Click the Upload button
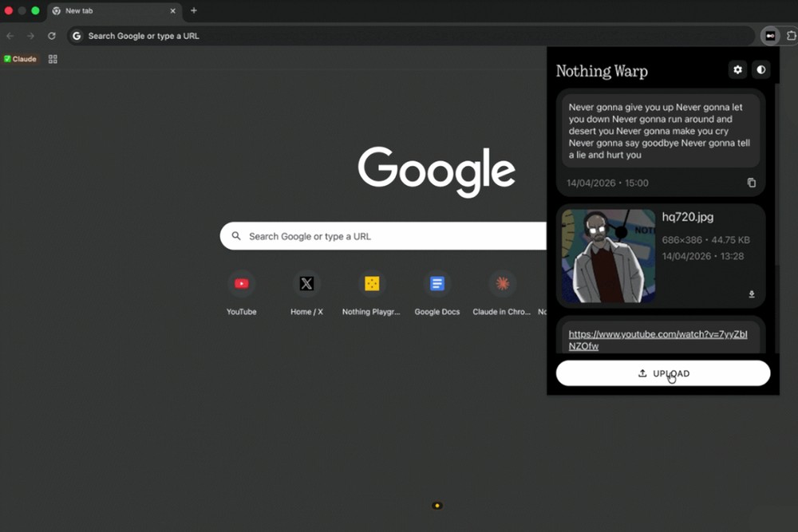The width and height of the screenshot is (798, 532). (x=662, y=373)
